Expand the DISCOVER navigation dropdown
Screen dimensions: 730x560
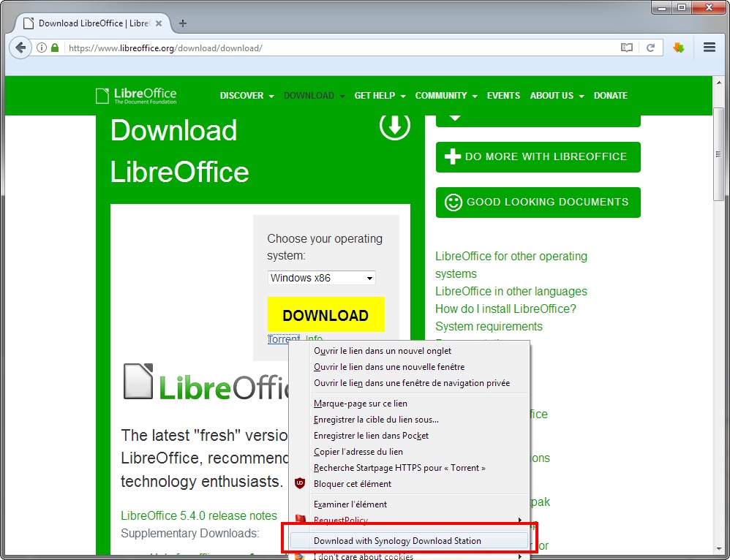(247, 96)
